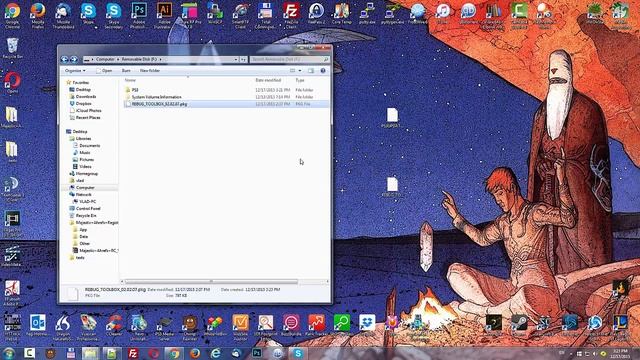The image size is (640, 360).
Task: Click the Search Removable Disk field
Action: pyautogui.click(x=289, y=60)
